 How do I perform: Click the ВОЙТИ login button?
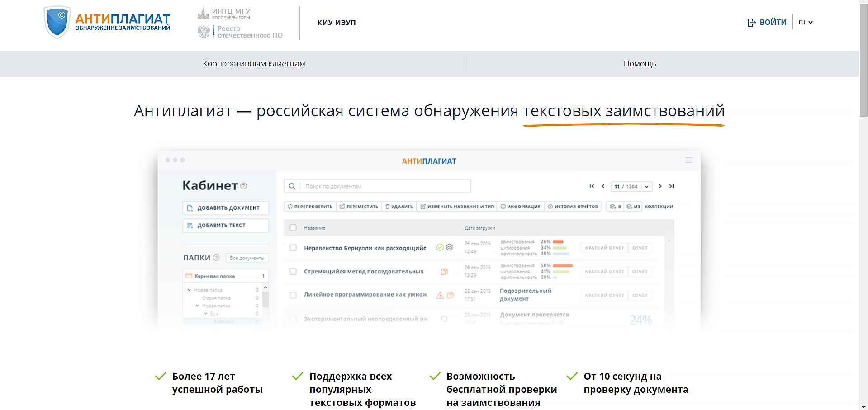767,22
